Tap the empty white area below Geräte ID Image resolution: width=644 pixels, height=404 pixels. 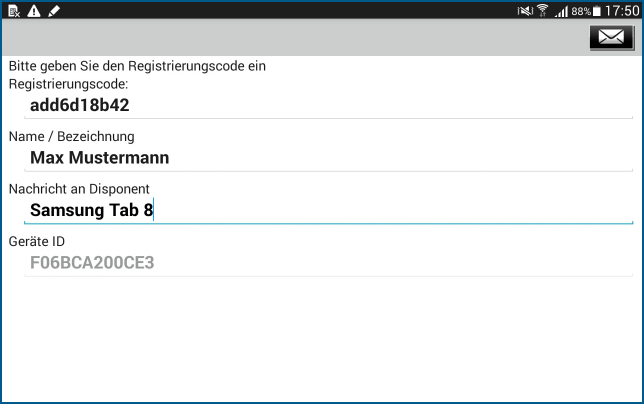click(x=322, y=340)
